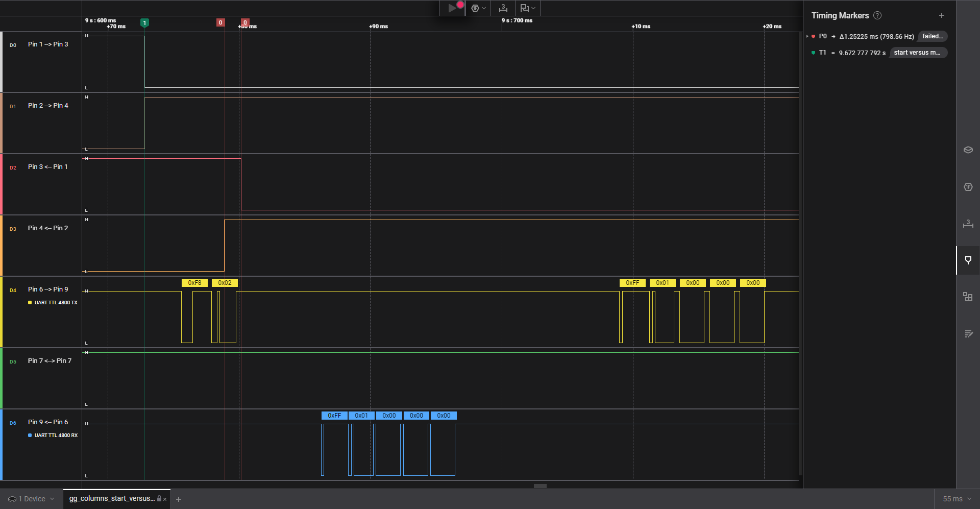Open the Notes sidebar panel icon
The width and height of the screenshot is (980, 509).
pos(968,334)
